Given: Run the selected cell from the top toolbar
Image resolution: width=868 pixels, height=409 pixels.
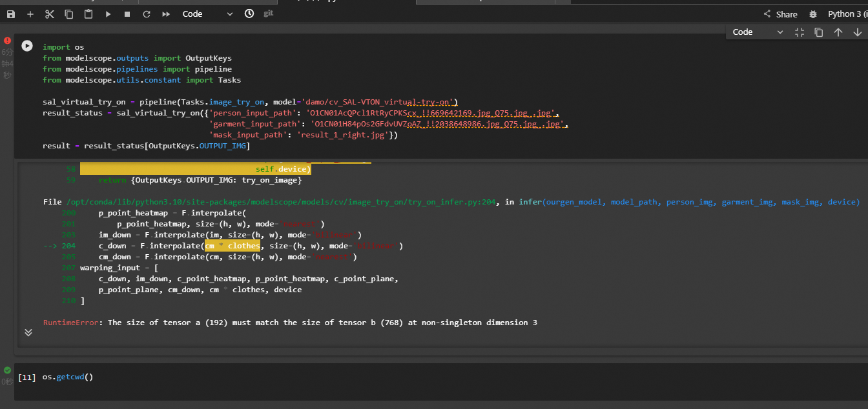Looking at the screenshot, I should [x=108, y=14].
